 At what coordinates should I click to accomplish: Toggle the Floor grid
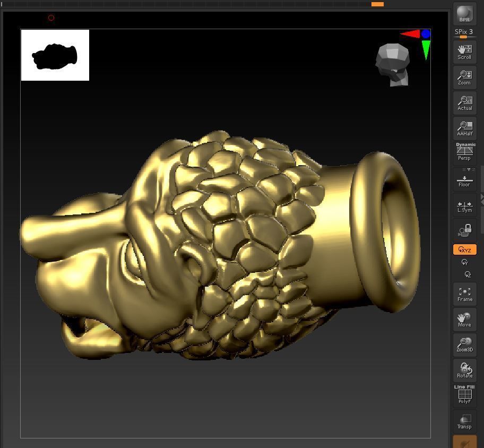pos(464,180)
